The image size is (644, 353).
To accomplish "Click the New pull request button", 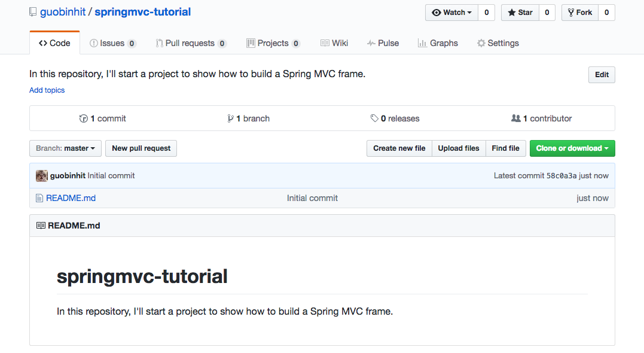I will tap(141, 148).
